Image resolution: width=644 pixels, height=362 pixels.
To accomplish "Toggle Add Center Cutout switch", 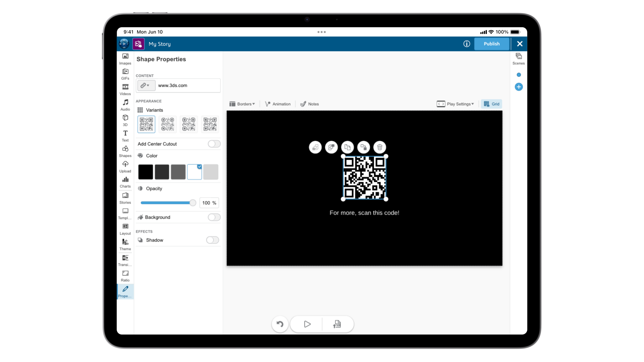I will pos(214,144).
